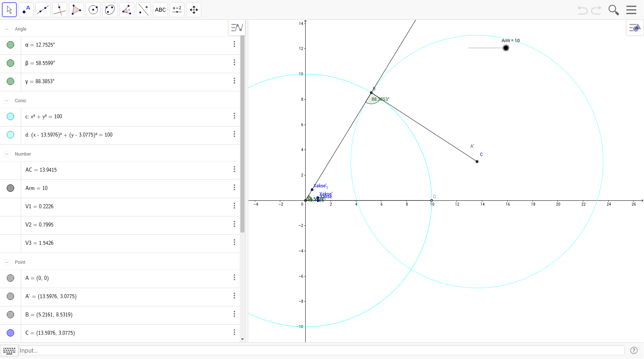The height and width of the screenshot is (359, 644).
Task: Click the 88.3853° angle label on graph
Action: tap(380, 99)
